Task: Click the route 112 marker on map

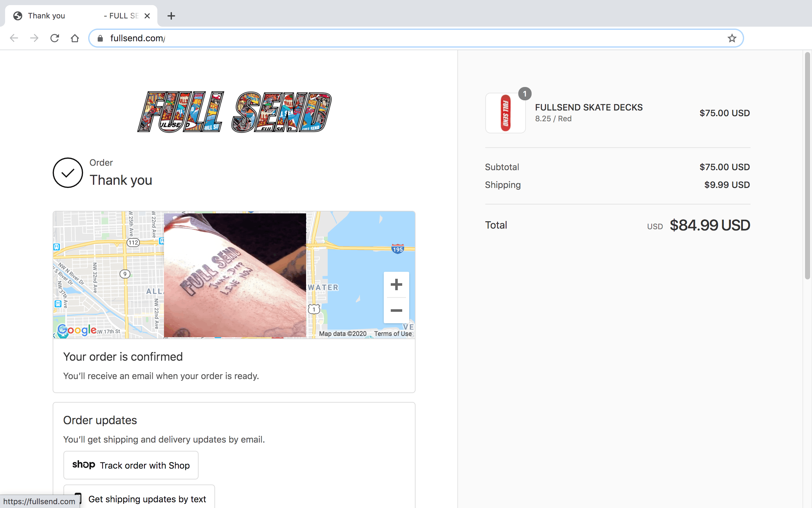Action: pos(133,243)
